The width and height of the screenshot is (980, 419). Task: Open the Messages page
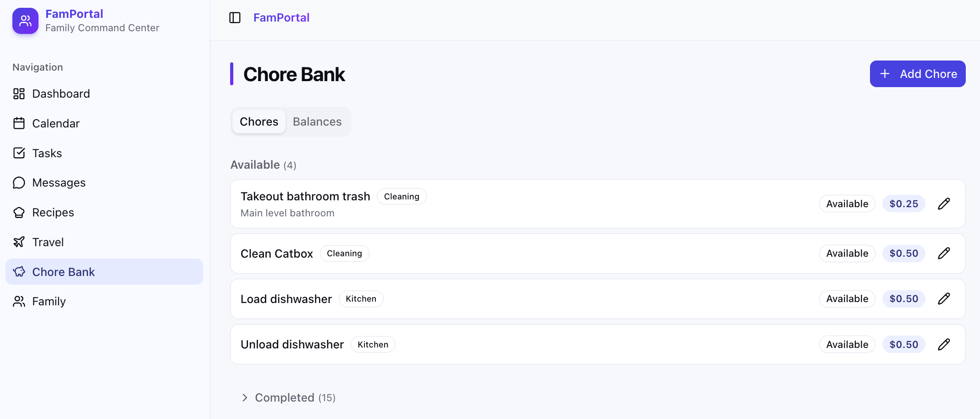click(59, 183)
